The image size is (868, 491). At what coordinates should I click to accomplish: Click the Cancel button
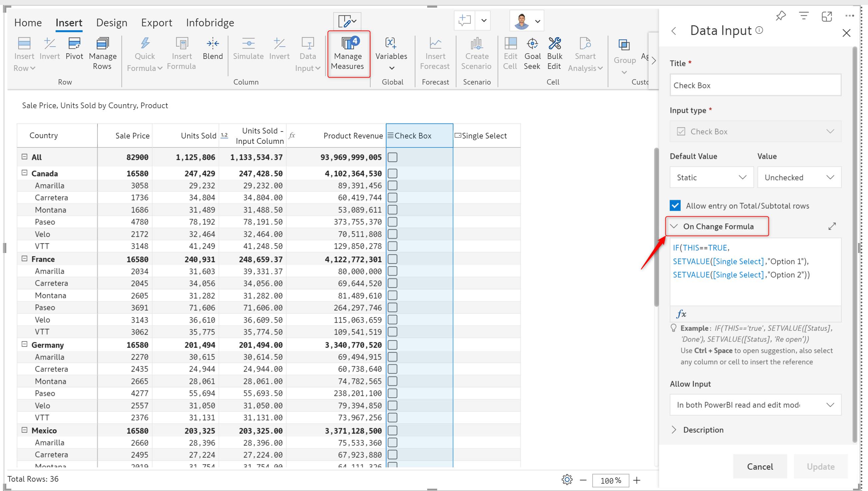coord(760,466)
